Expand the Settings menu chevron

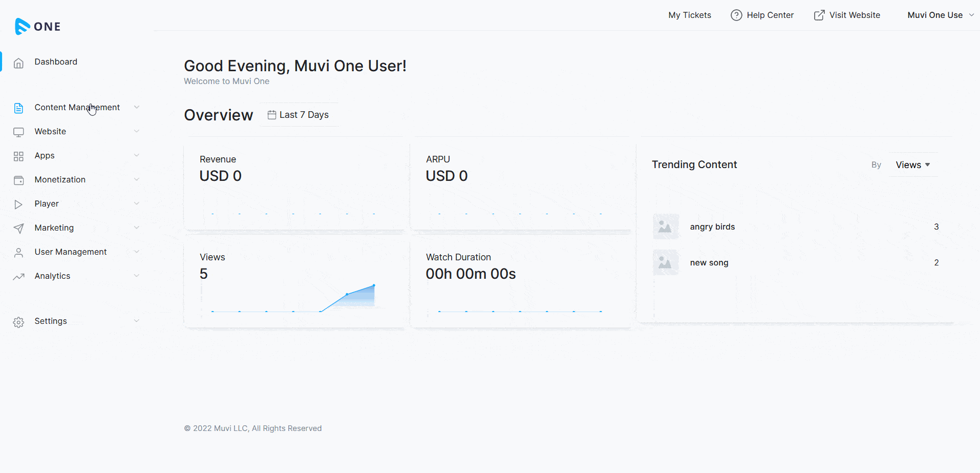[x=137, y=321]
